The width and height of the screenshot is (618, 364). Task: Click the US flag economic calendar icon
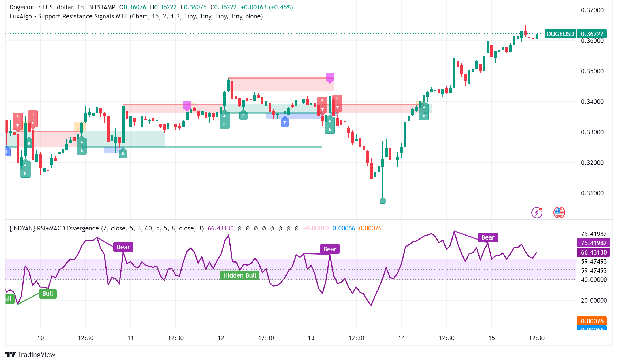[x=559, y=213]
